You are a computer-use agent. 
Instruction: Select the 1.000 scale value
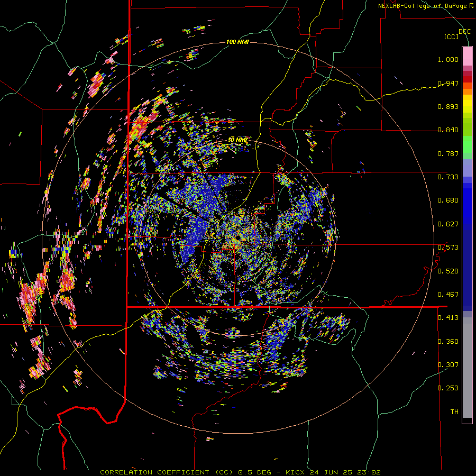pos(448,59)
